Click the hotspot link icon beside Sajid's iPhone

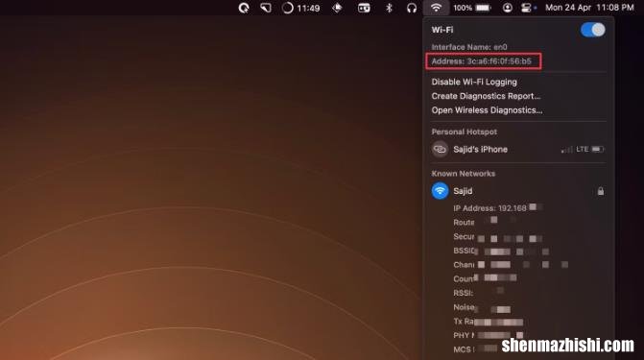coord(440,149)
